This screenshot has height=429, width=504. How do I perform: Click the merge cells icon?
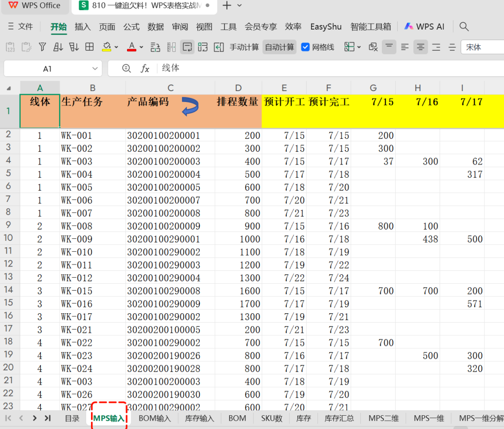(203, 47)
